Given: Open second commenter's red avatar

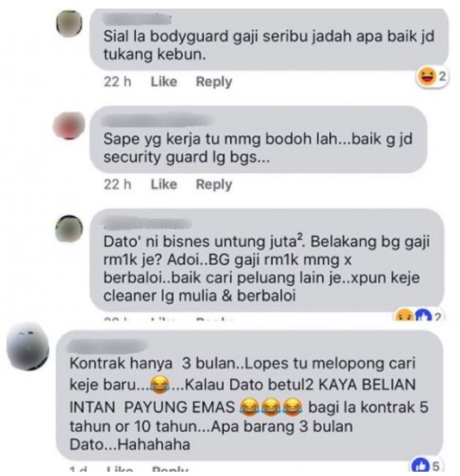Looking at the screenshot, I should point(69,126).
